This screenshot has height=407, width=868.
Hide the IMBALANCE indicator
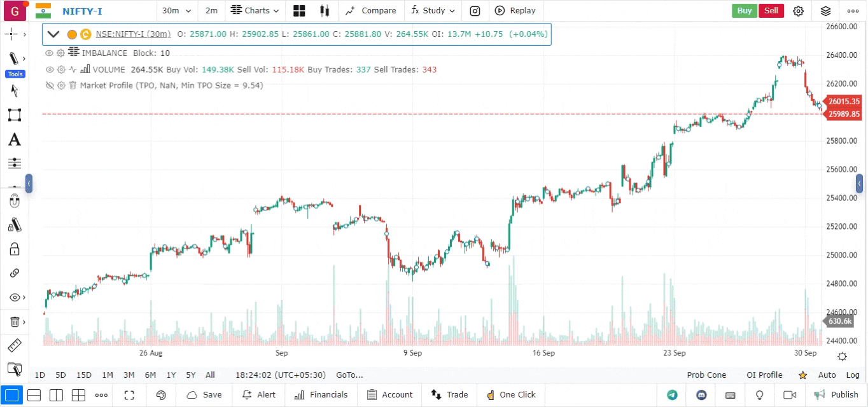coord(50,53)
